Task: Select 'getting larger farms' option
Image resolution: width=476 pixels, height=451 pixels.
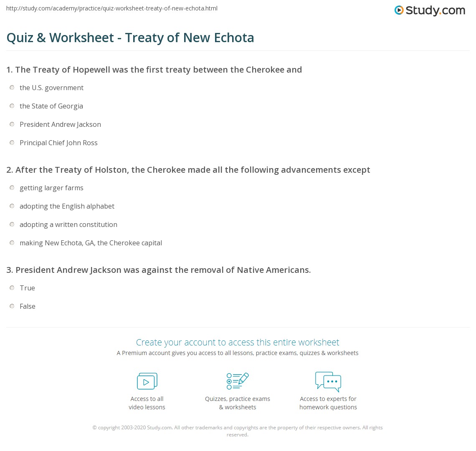Action: tap(12, 188)
